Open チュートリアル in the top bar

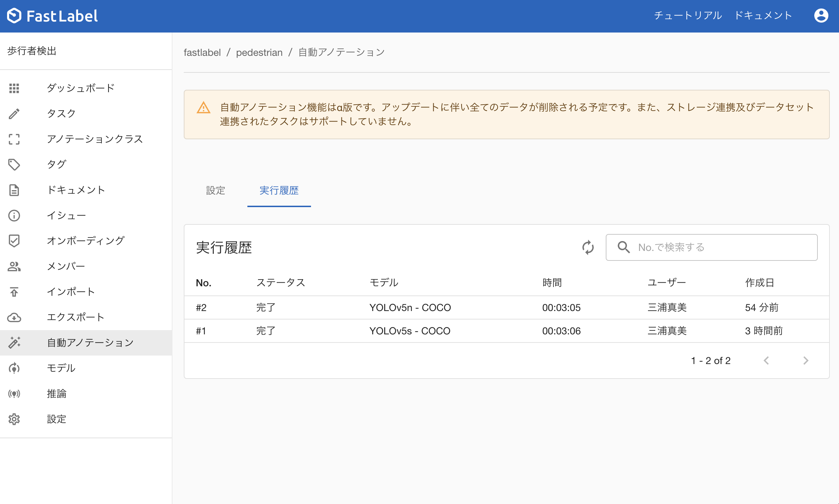pyautogui.click(x=688, y=16)
